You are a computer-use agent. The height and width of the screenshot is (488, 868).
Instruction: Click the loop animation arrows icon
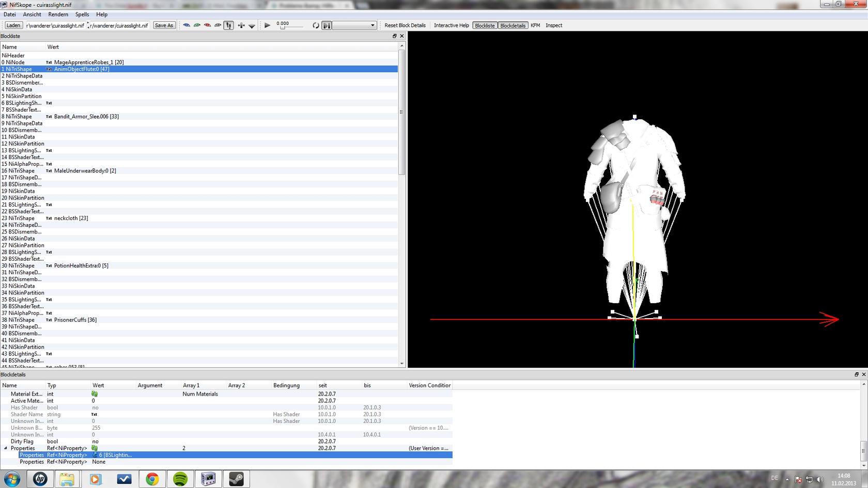point(316,25)
